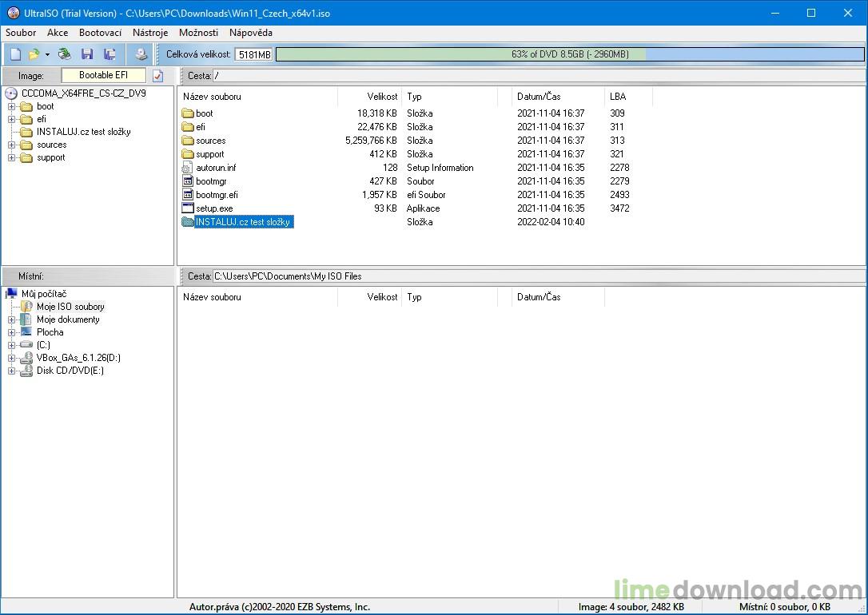The height and width of the screenshot is (615, 868).
Task: Click the DVD capacity usage bar
Action: (x=569, y=54)
